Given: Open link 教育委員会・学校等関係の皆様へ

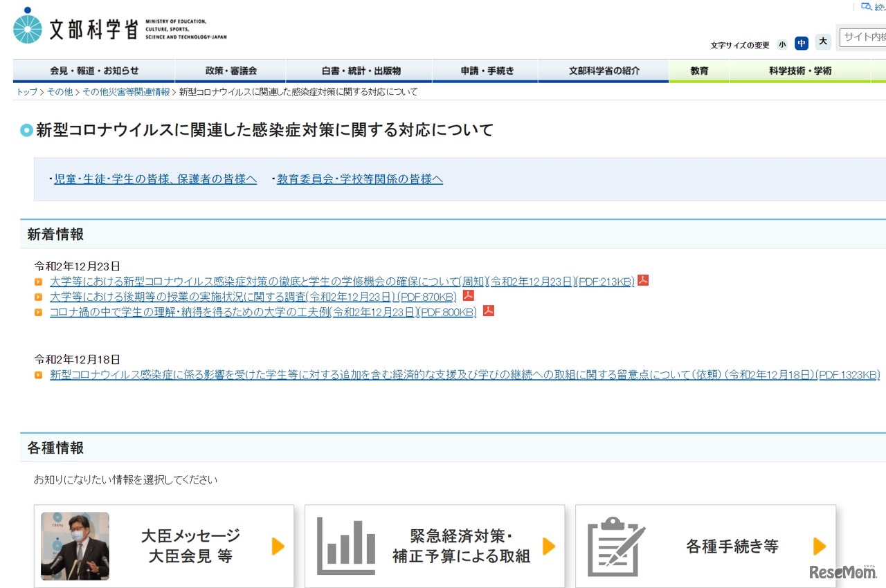Looking at the screenshot, I should (x=359, y=179).
